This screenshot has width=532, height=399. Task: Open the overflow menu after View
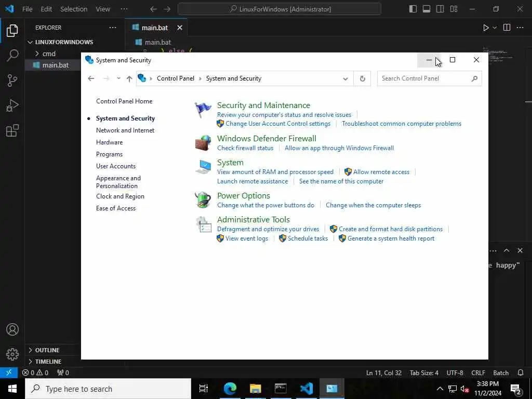coord(124,9)
